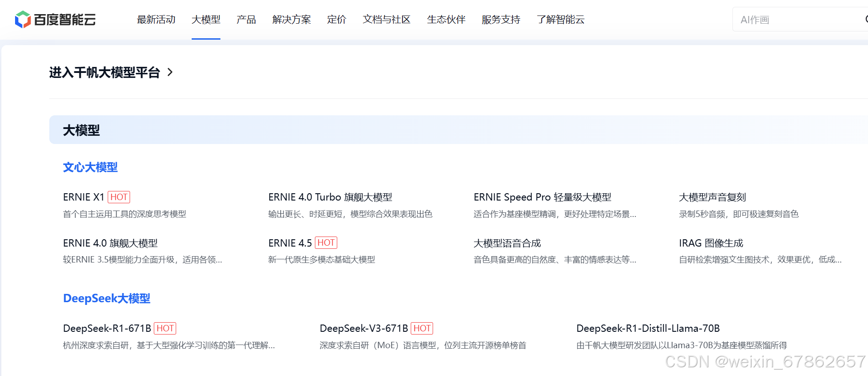Open DeepSeek-R1-Distill-Llama-70B link
The width and height of the screenshot is (868, 376).
pyautogui.click(x=648, y=328)
